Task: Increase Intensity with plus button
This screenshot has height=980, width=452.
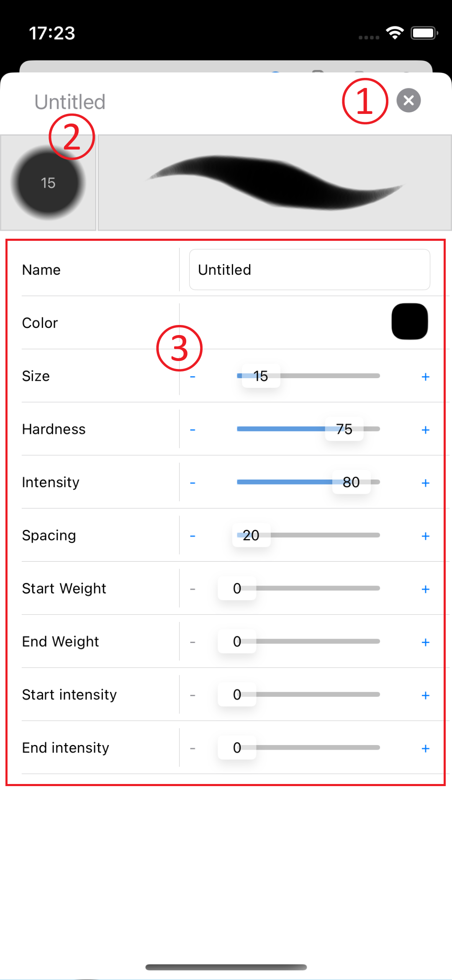Action: [x=425, y=483]
